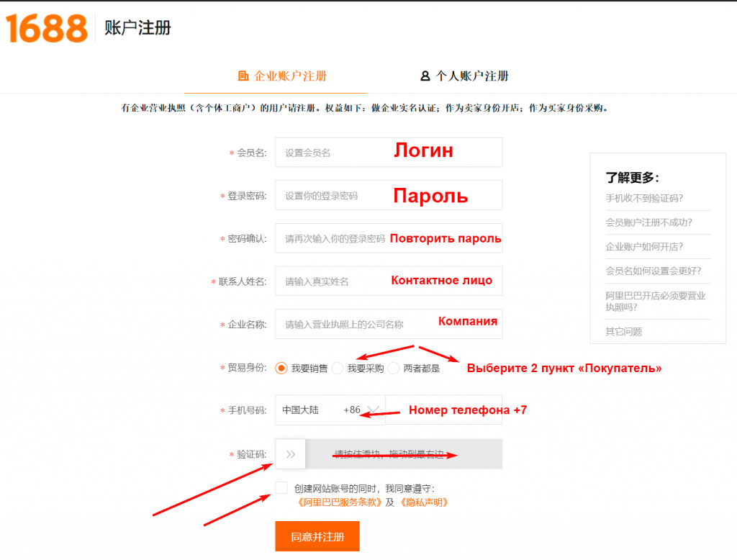Open help link 手机收不到验证码?
This screenshot has height=560, width=737.
tap(644, 199)
